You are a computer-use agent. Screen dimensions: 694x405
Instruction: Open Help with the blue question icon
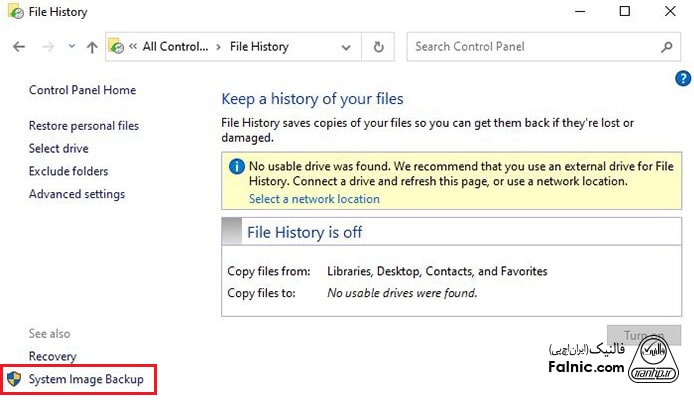point(684,78)
